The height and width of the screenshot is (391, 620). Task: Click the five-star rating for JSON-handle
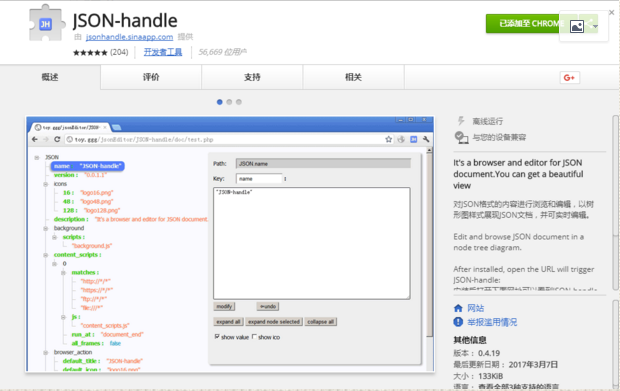coord(90,52)
